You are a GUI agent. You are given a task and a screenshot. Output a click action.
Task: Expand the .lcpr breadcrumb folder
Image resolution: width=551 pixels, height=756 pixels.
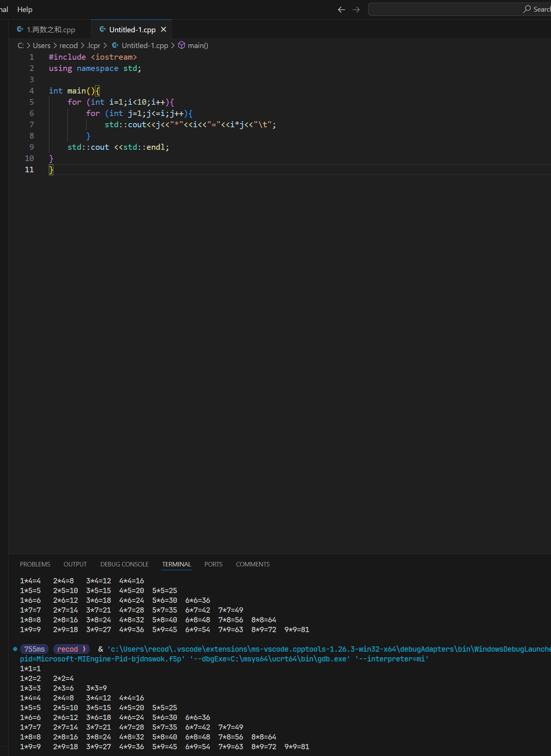[x=94, y=45]
